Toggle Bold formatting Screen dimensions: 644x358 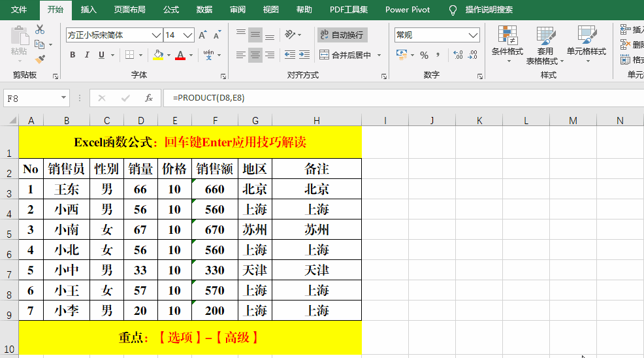tap(73, 55)
